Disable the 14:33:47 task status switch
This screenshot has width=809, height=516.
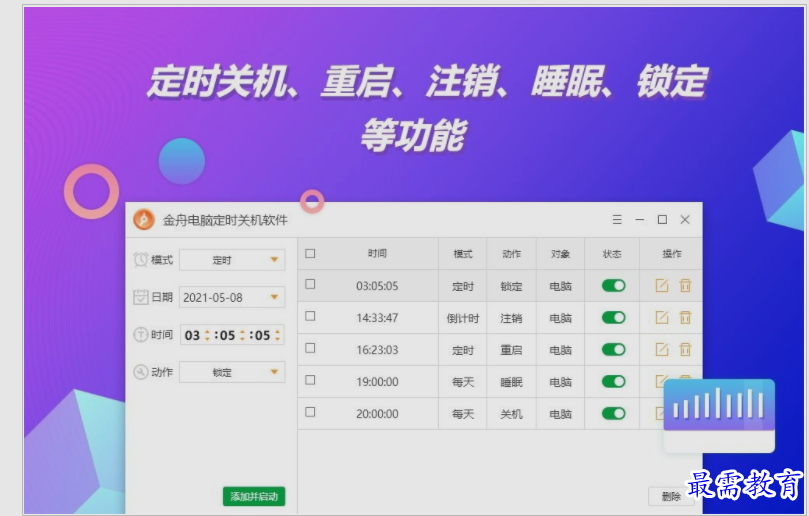click(613, 317)
